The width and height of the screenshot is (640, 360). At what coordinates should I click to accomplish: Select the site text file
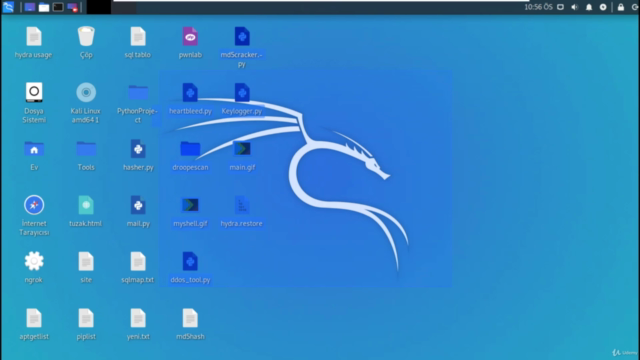(x=86, y=268)
